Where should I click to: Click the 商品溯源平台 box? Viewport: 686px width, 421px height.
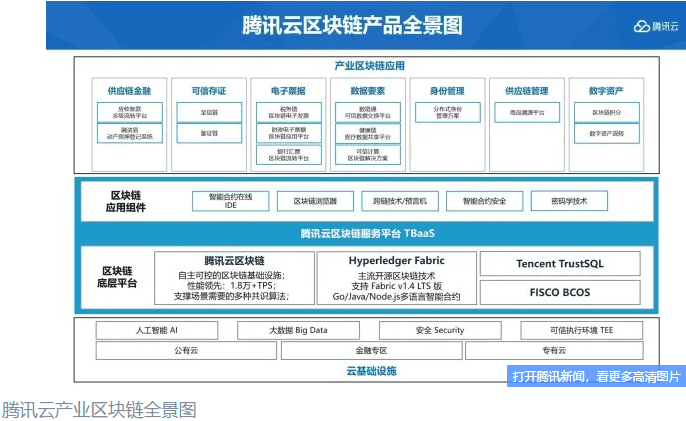[x=527, y=112]
